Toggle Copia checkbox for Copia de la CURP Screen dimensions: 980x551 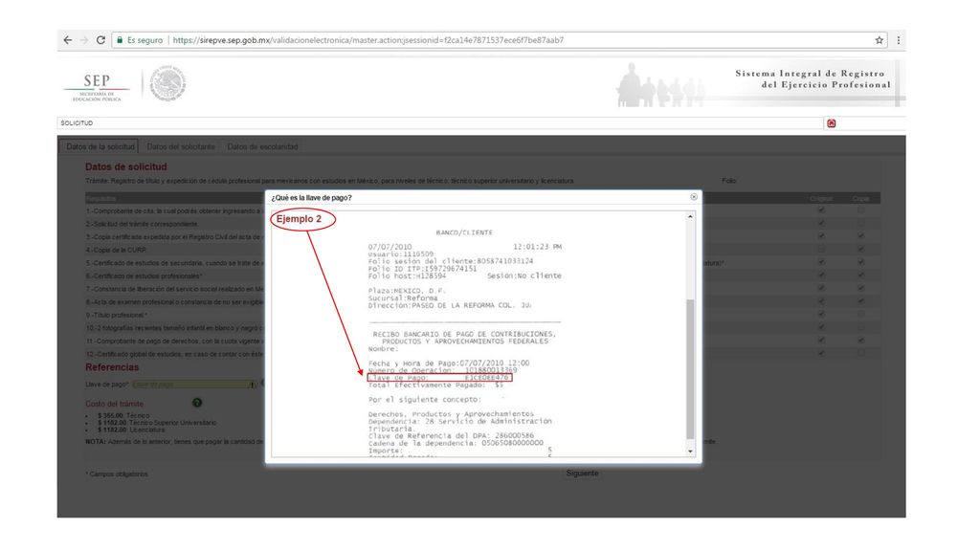click(x=860, y=250)
